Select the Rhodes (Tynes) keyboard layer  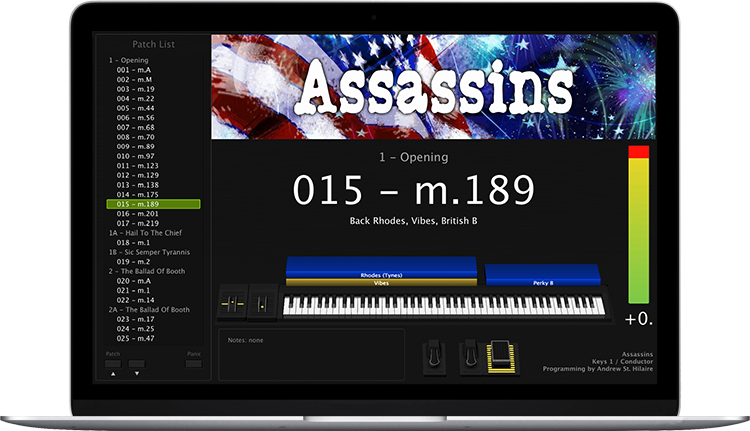coord(381,267)
